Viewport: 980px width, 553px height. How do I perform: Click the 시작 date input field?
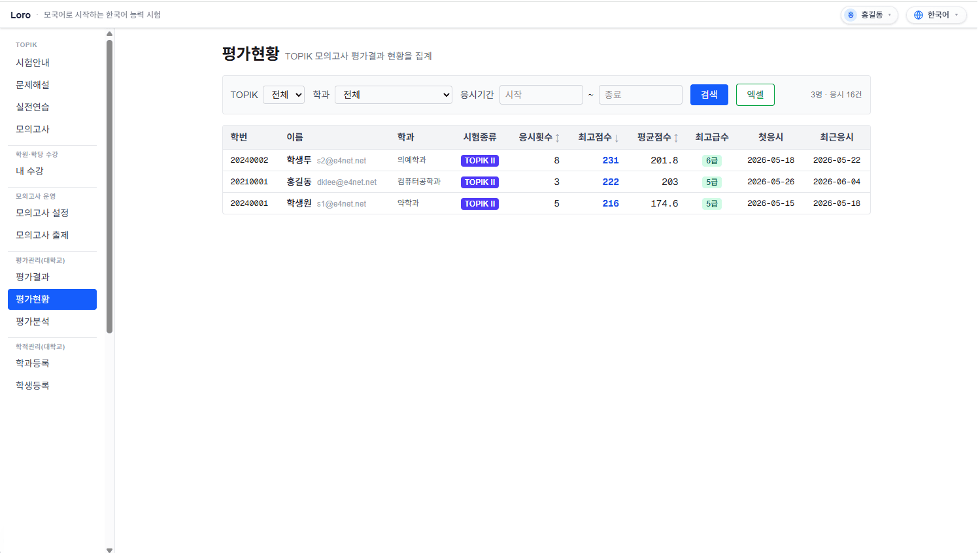tap(541, 95)
